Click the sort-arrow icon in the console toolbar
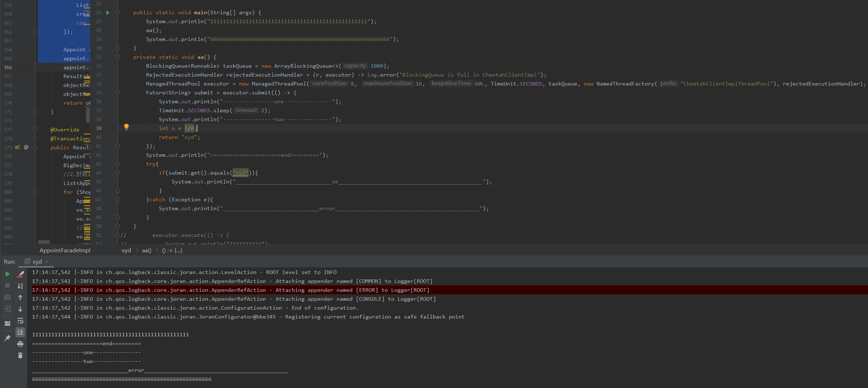Image resolution: width=868 pixels, height=388 pixels. 20,286
